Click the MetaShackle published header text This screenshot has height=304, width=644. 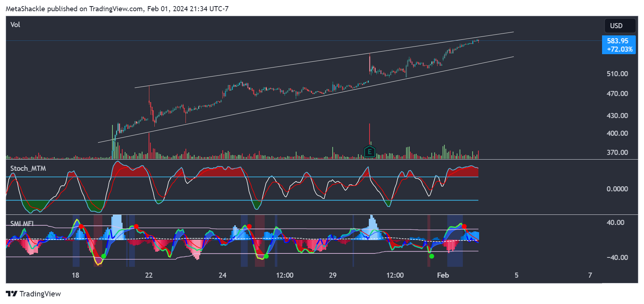(x=117, y=9)
